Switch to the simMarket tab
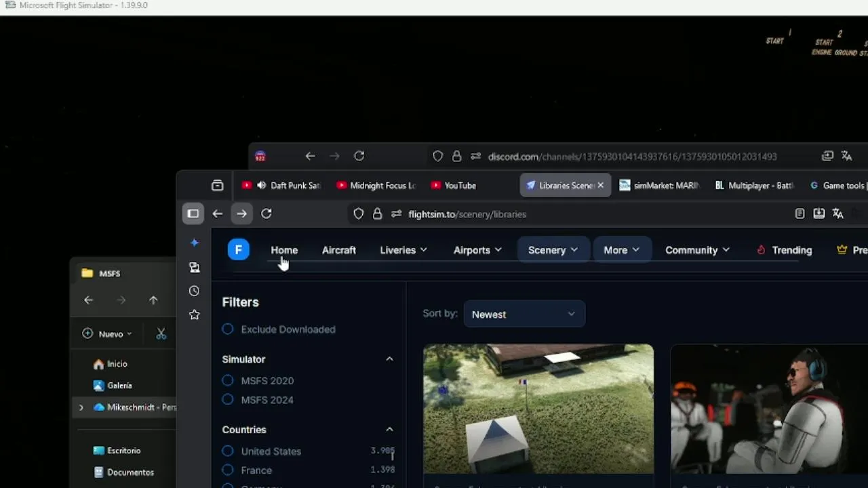The width and height of the screenshot is (868, 488). [x=658, y=185]
